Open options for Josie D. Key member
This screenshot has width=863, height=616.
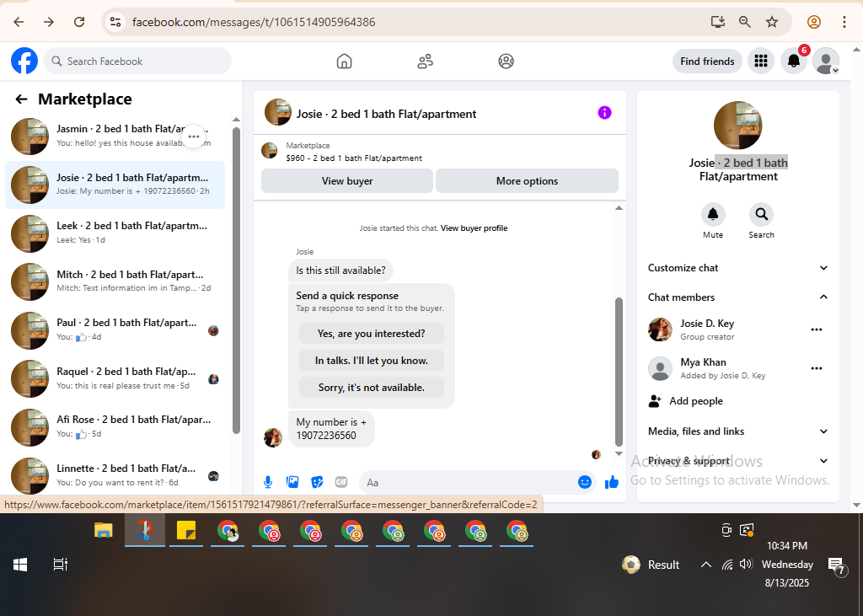[x=816, y=329]
